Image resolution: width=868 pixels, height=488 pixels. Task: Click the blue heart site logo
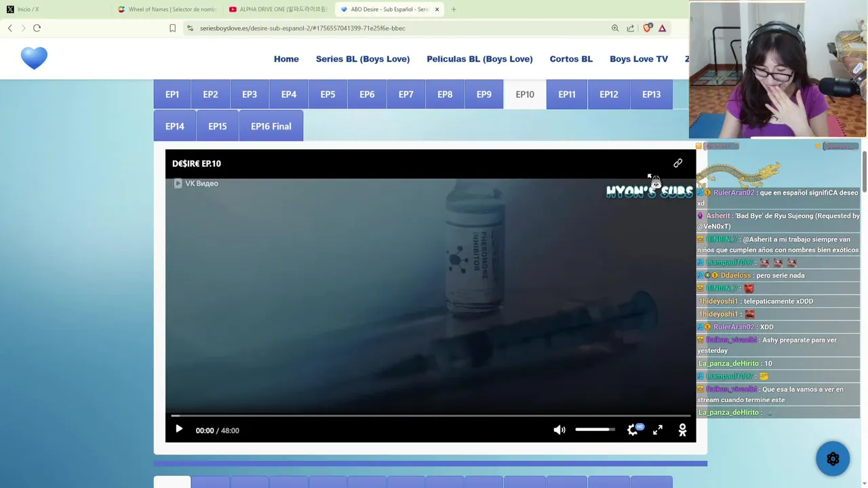tap(34, 58)
